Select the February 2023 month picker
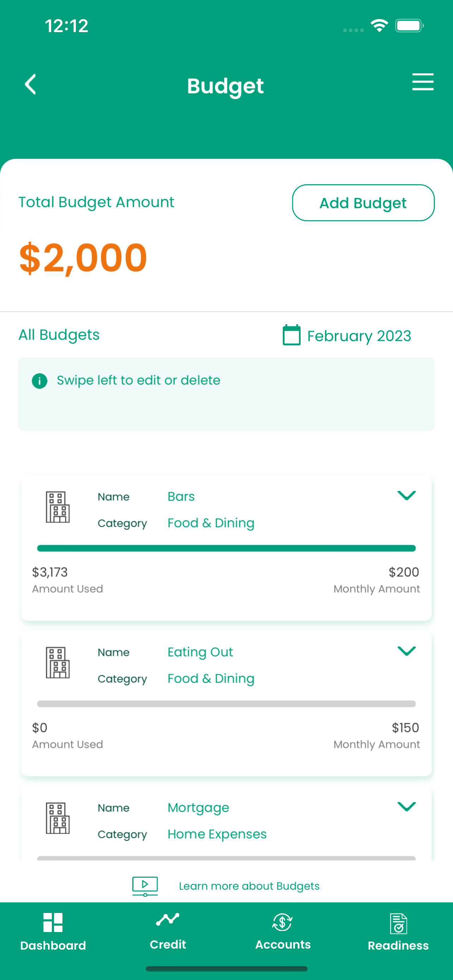The image size is (453, 980). pyautogui.click(x=359, y=336)
